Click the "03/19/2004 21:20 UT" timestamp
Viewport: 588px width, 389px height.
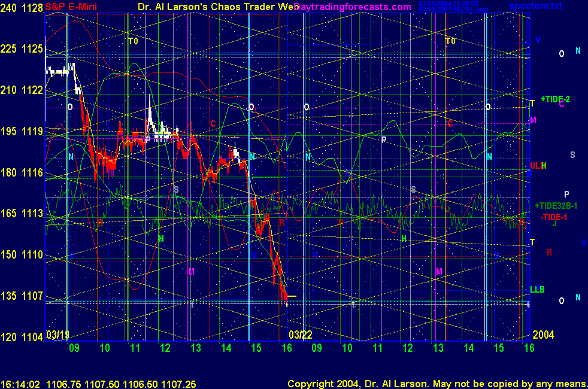click(x=449, y=4)
